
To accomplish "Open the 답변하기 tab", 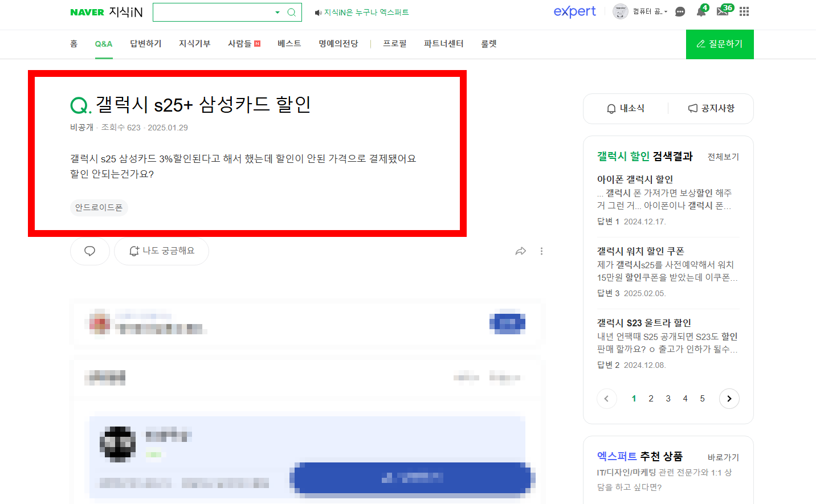I will [x=146, y=44].
